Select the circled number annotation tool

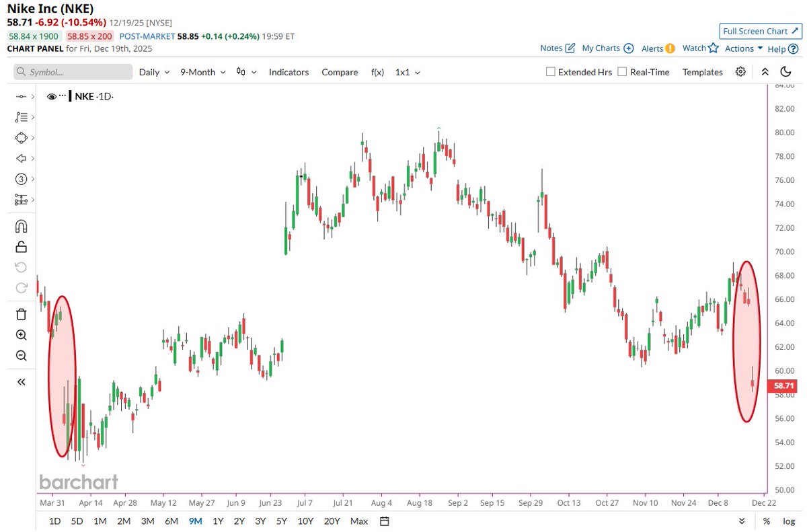click(20, 179)
